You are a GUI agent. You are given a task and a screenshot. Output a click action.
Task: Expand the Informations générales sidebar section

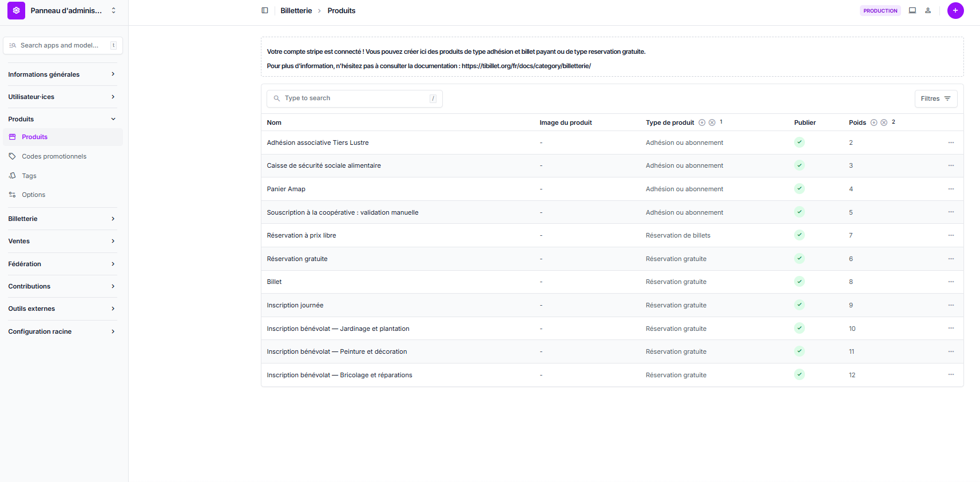(62, 74)
